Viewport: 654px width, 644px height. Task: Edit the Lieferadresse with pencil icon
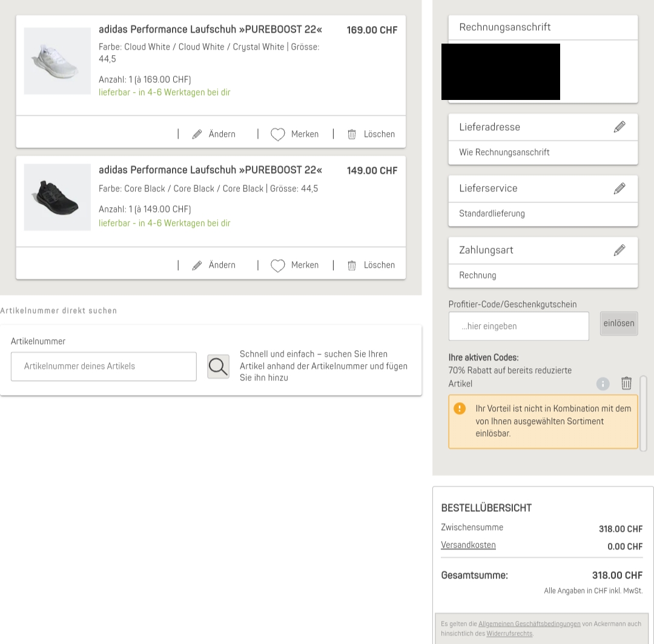(x=619, y=127)
